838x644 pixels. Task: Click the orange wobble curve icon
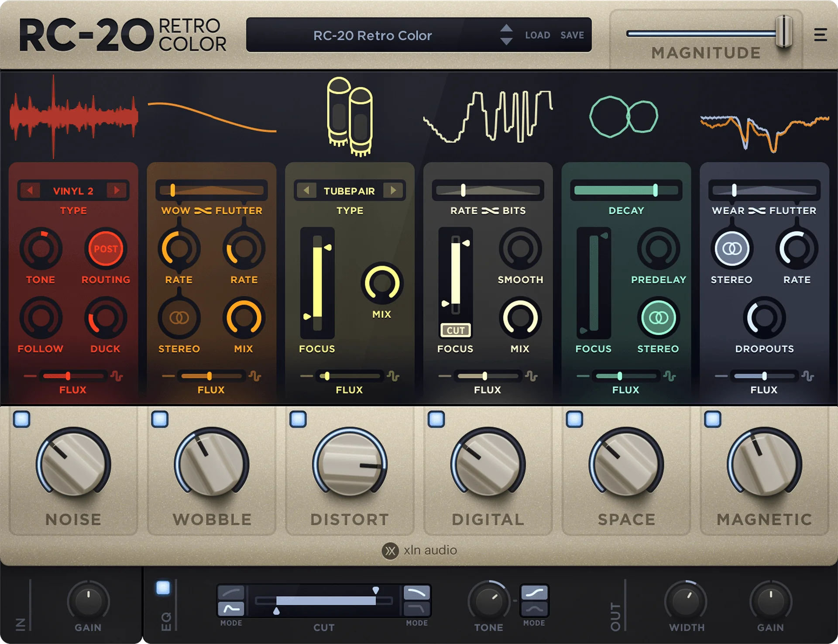(213, 117)
